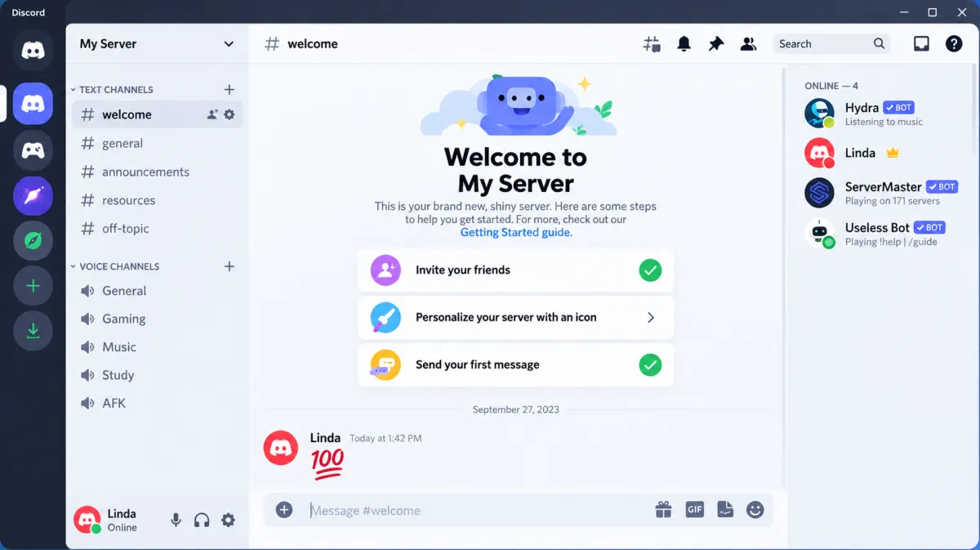
Task: Open the sticker picker icon
Action: pos(725,510)
